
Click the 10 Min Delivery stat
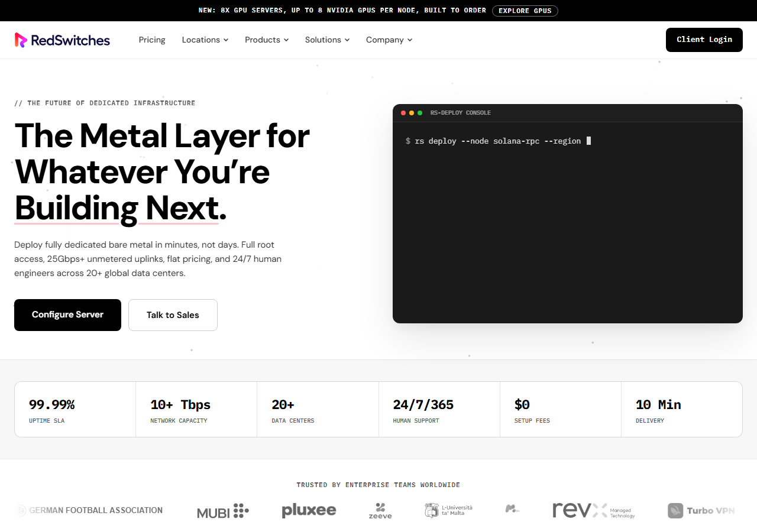pos(682,410)
